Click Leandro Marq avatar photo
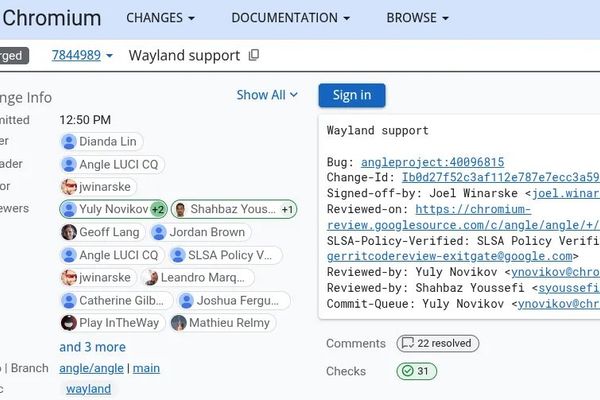Screen dimensions: 600x400 tap(150, 278)
